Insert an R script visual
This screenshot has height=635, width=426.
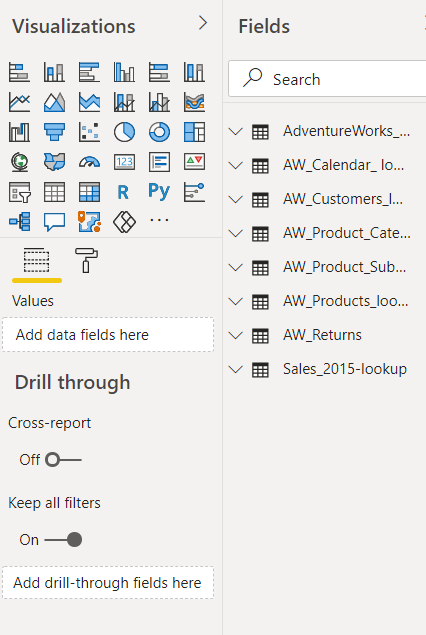[x=124, y=192]
